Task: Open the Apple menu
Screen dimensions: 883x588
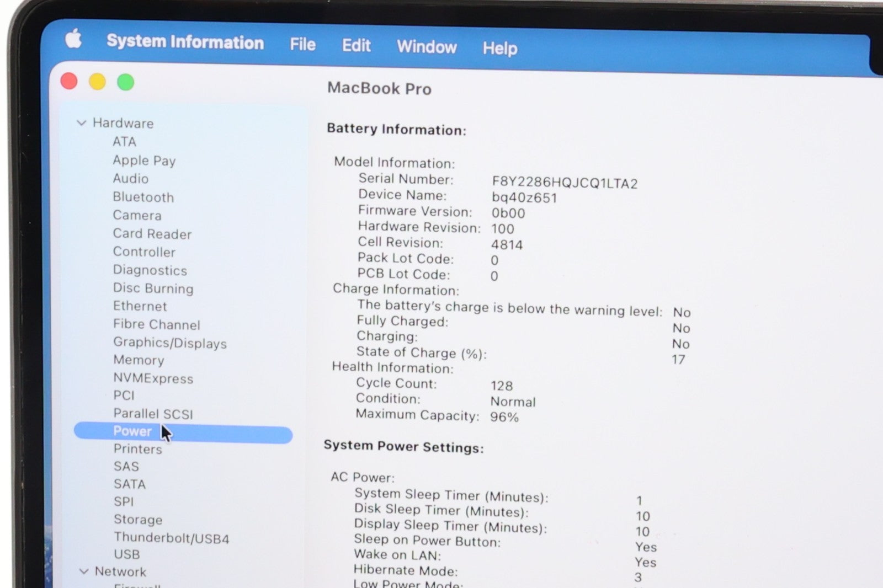Action: [73, 39]
